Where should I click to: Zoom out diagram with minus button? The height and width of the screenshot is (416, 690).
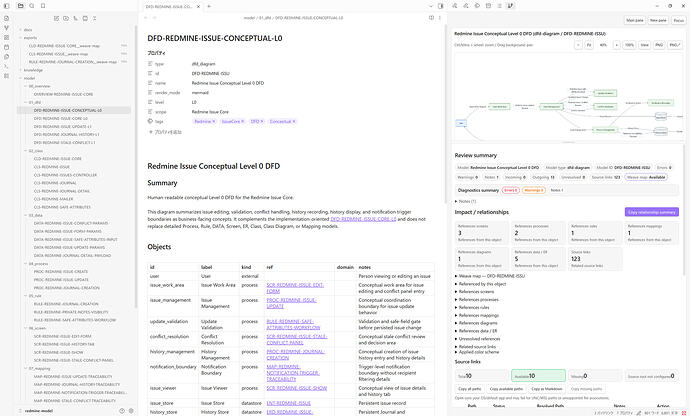(x=578, y=45)
